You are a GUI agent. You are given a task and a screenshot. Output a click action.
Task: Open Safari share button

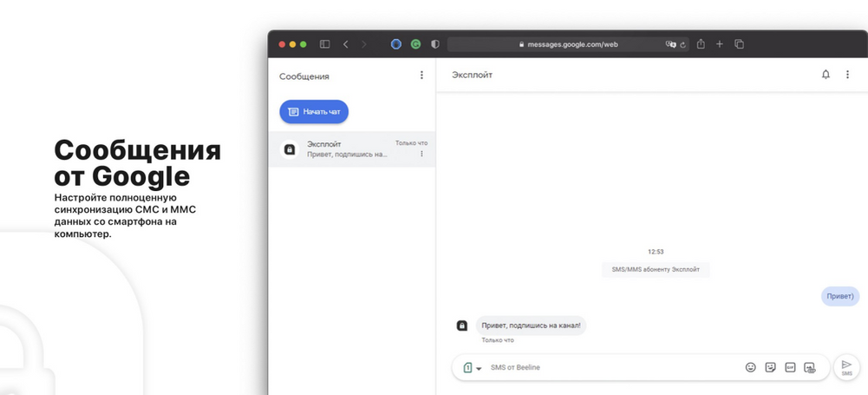tap(701, 44)
